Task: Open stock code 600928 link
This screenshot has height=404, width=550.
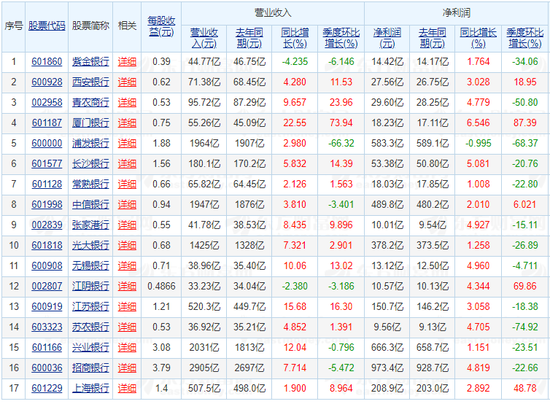Action: click(47, 82)
